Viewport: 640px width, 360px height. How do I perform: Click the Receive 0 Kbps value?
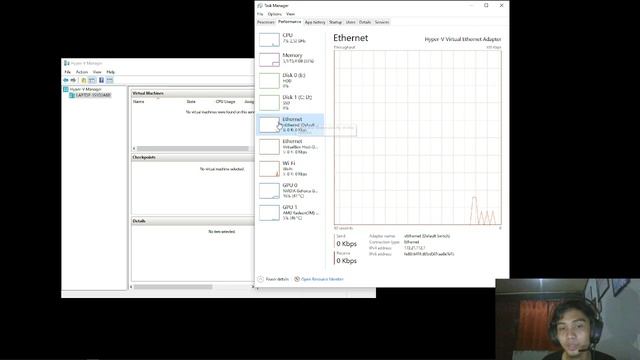[x=347, y=261]
